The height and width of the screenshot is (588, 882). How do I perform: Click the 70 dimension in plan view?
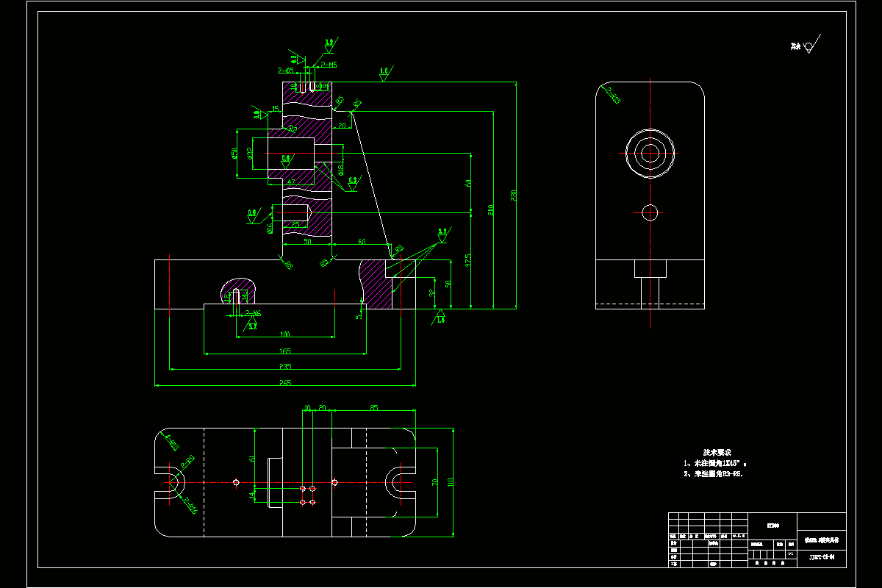click(x=434, y=481)
